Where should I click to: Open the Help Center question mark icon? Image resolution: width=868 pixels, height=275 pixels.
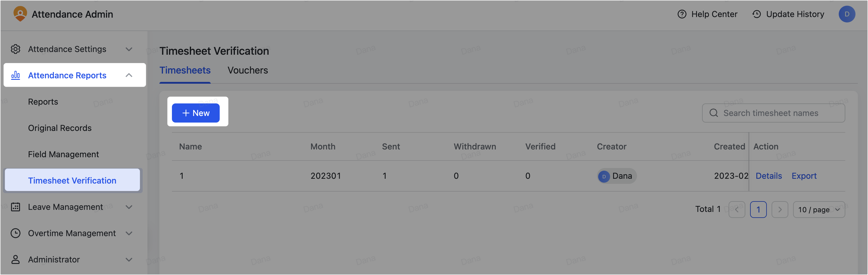tap(681, 14)
